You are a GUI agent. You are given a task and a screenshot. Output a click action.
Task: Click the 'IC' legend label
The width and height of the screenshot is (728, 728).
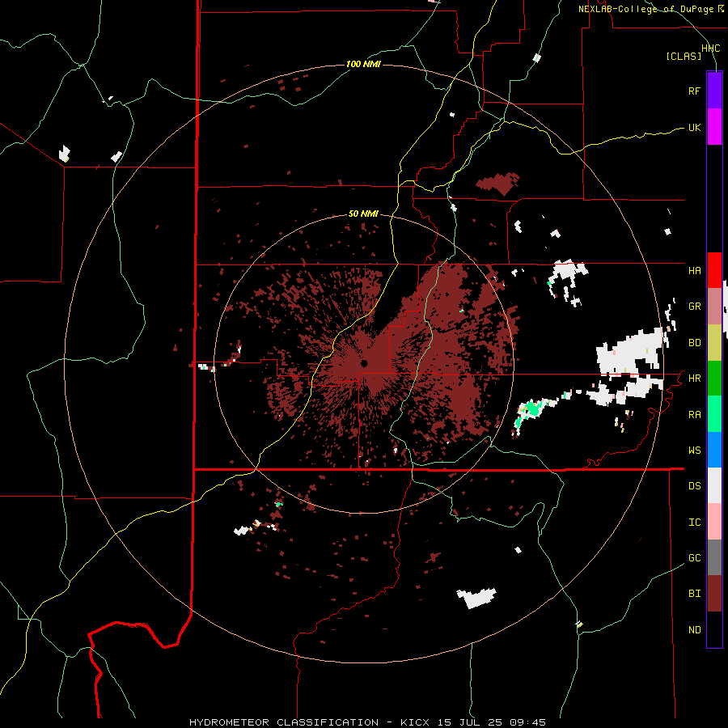coord(694,523)
